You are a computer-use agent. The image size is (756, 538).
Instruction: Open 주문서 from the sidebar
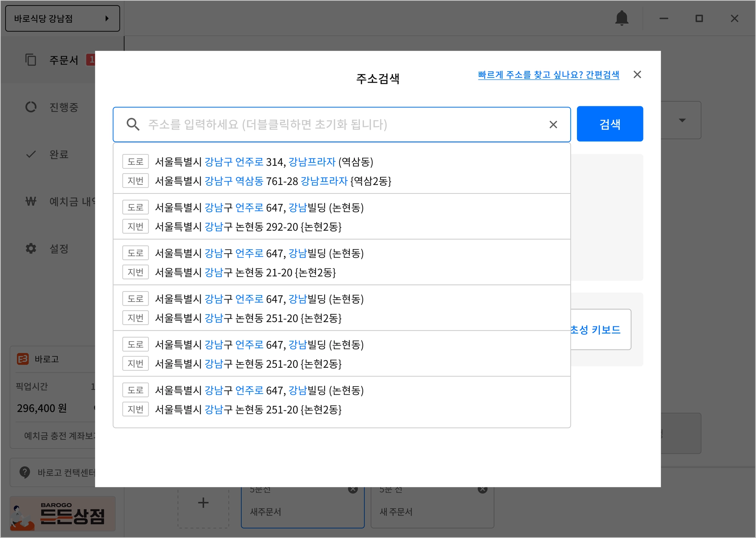click(x=63, y=60)
